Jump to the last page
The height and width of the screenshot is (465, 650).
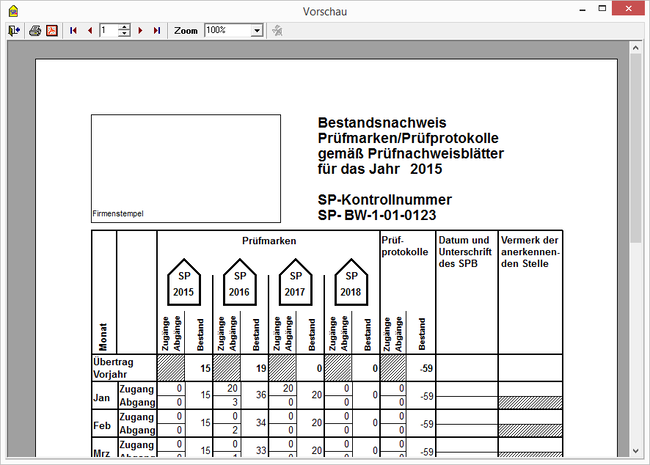[157, 31]
